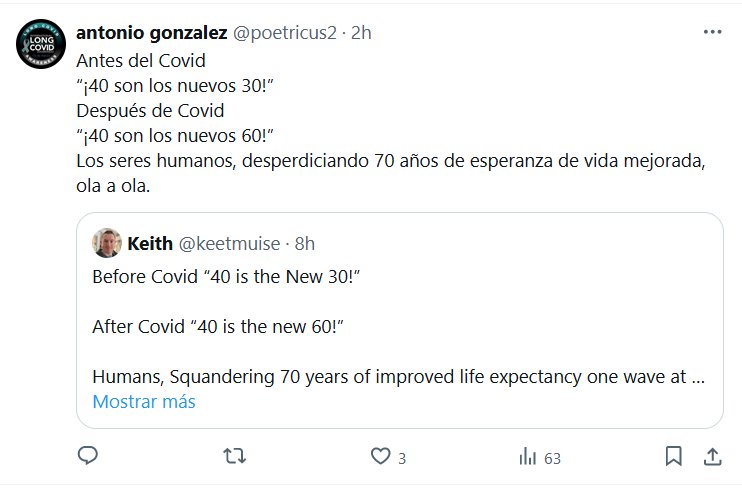Expand quoted tweet with Mostrar más
Viewport: 742px width, 488px height.
144,402
